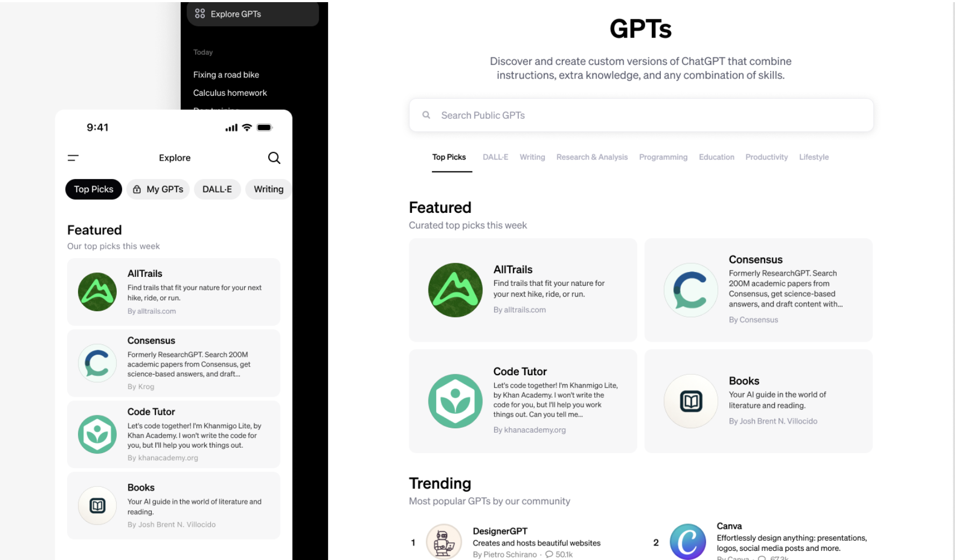The width and height of the screenshot is (955, 560).
Task: Open the 'Calculus homework' chat
Action: click(230, 93)
